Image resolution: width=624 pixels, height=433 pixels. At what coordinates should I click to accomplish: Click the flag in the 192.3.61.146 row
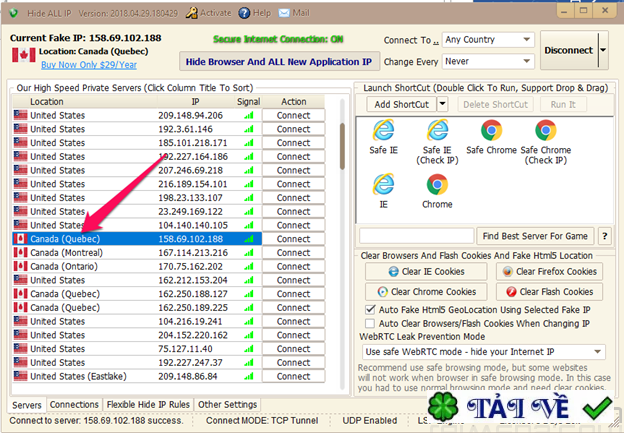pyautogui.click(x=20, y=129)
